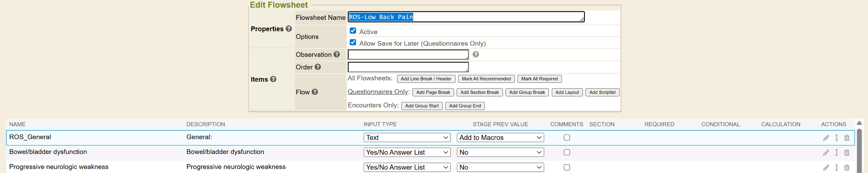The height and width of the screenshot is (173, 868).
Task: Open Add to Macros stage prev value dropdown
Action: (x=500, y=137)
